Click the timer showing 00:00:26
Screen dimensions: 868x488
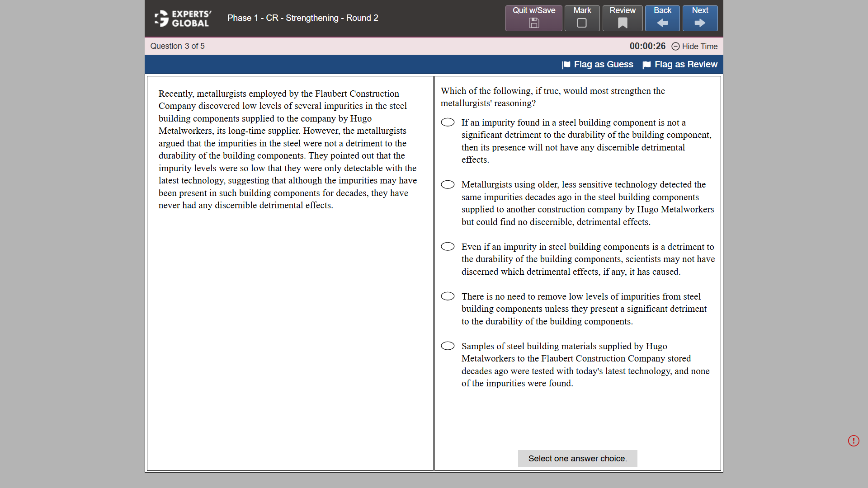pos(647,46)
